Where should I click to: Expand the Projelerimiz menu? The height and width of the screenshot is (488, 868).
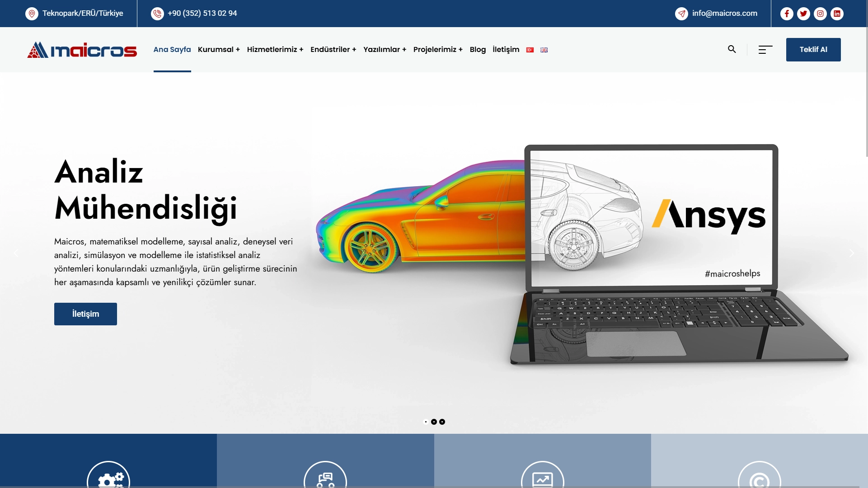[438, 50]
